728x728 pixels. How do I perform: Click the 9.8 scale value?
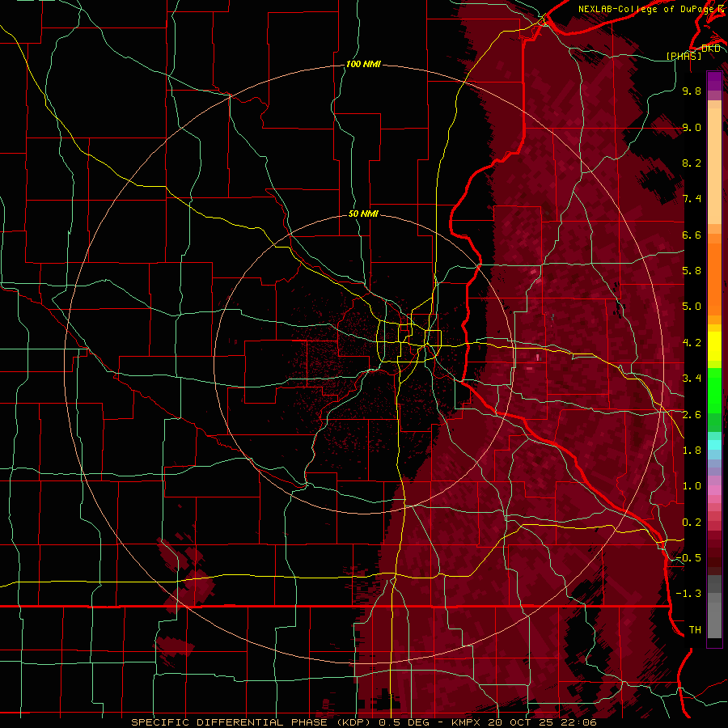coord(692,91)
